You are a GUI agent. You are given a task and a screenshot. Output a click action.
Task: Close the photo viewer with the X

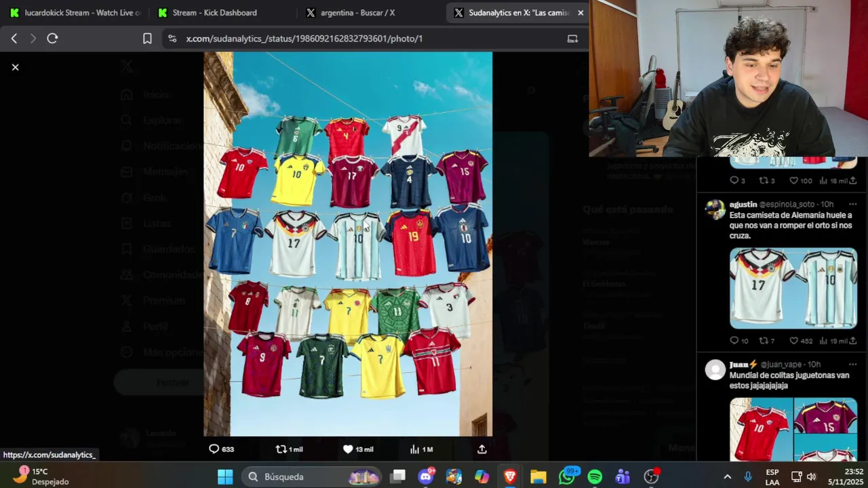tap(15, 67)
